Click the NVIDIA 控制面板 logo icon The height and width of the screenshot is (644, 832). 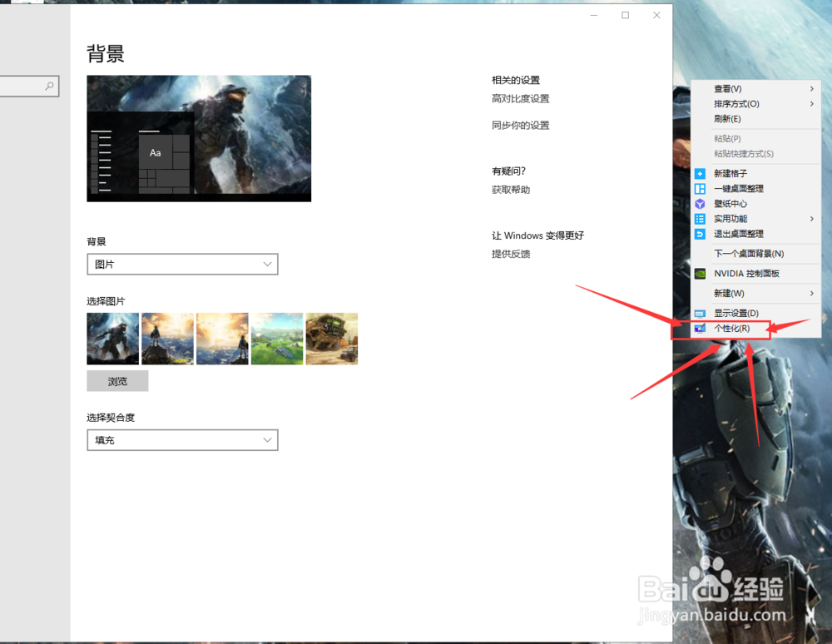[700, 274]
